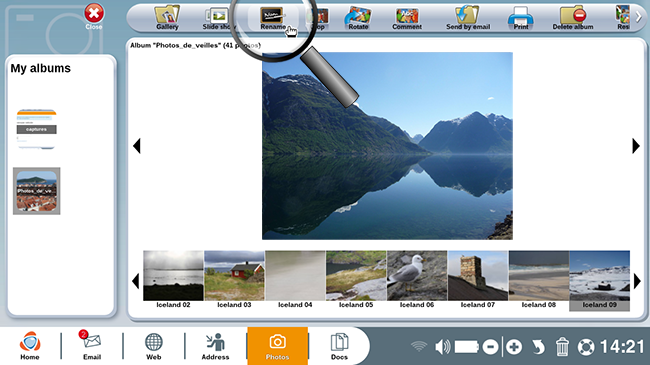Viewport: 650px width, 365px height.
Task: Select the captures album
Action: point(36,129)
